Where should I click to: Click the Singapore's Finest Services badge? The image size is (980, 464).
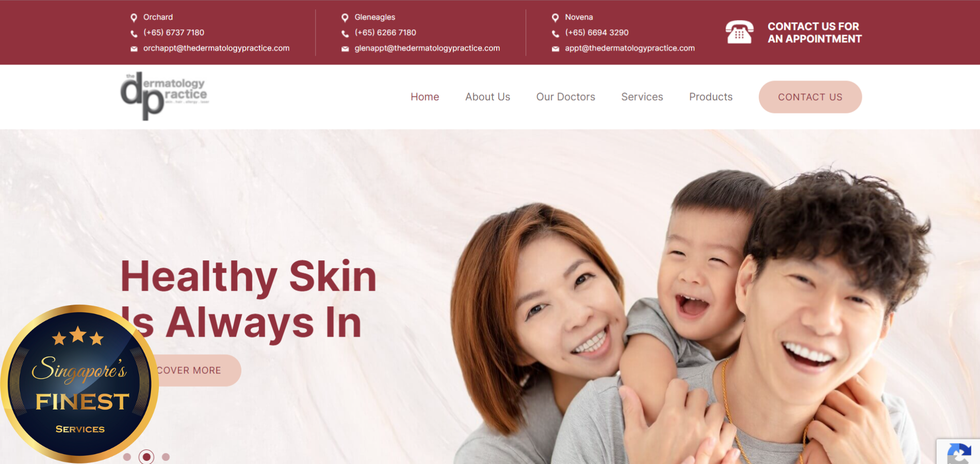(79, 384)
